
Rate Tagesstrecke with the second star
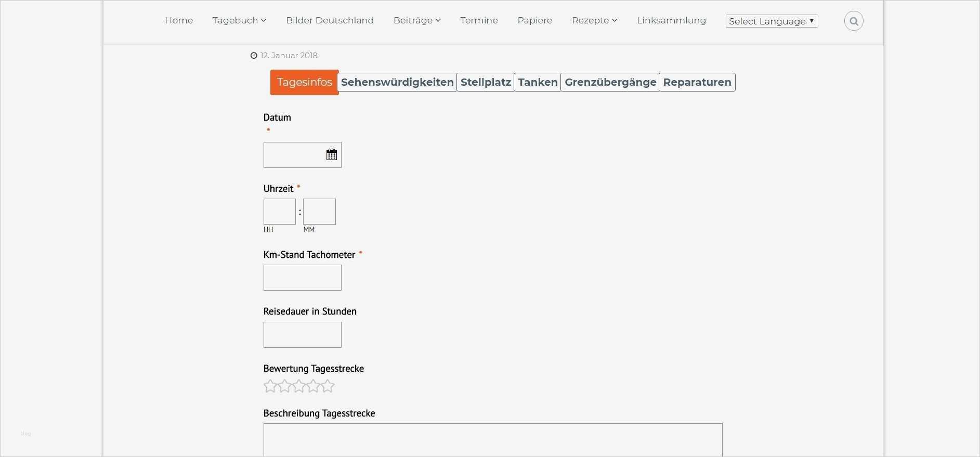click(x=284, y=386)
